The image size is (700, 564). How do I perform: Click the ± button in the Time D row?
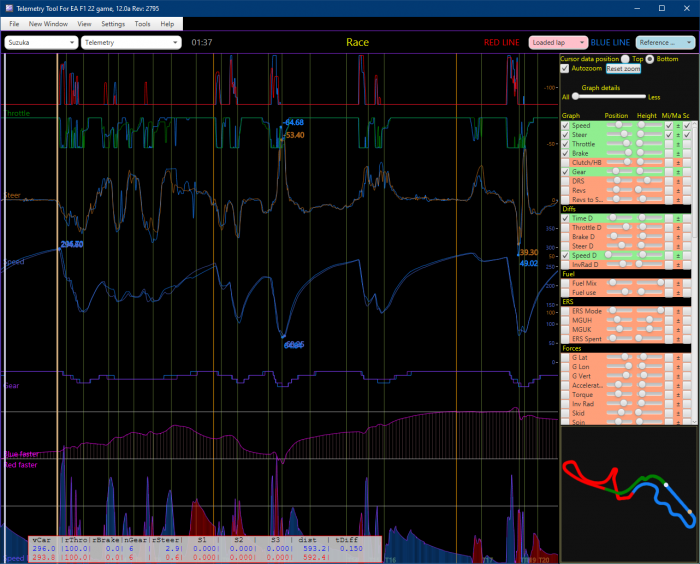pyautogui.click(x=678, y=218)
